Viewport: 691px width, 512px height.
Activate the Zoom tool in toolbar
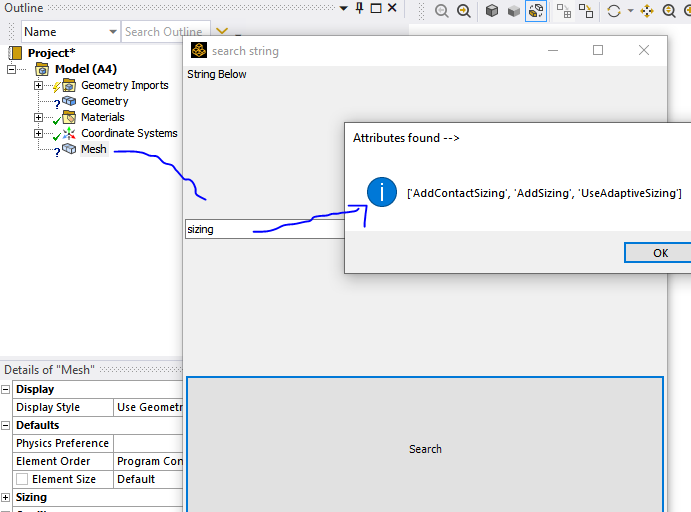click(x=669, y=11)
